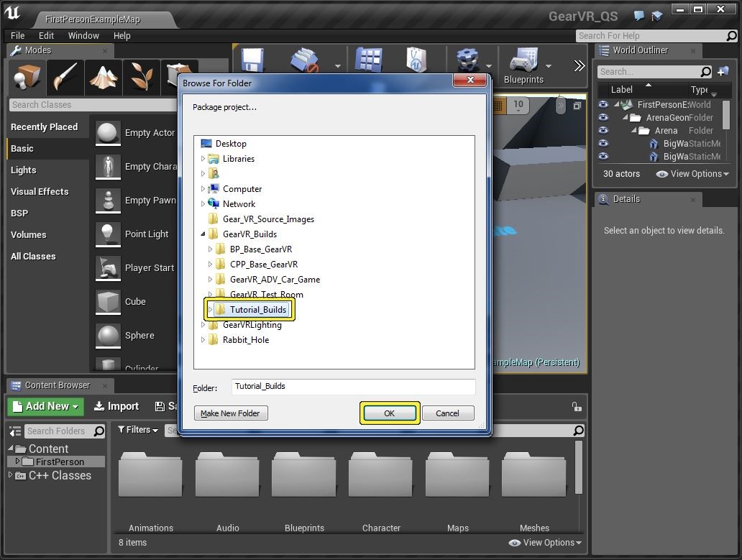
Task: Click the World Outliner search magnifier icon
Action: pos(705,71)
